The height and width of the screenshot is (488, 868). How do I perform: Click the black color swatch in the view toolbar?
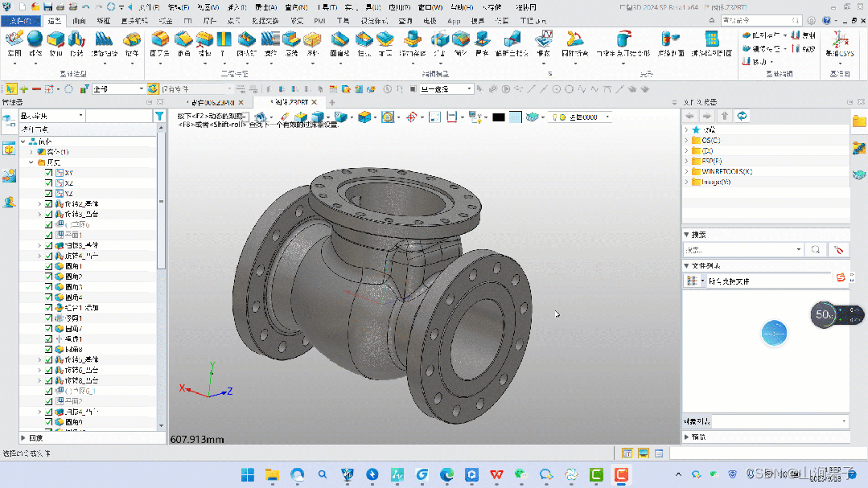click(x=499, y=117)
